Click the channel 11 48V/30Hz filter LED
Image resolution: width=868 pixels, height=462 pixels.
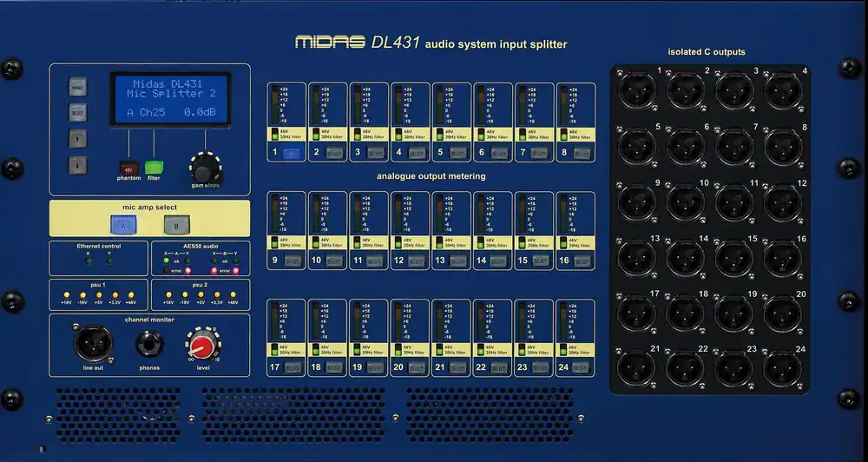click(x=358, y=242)
